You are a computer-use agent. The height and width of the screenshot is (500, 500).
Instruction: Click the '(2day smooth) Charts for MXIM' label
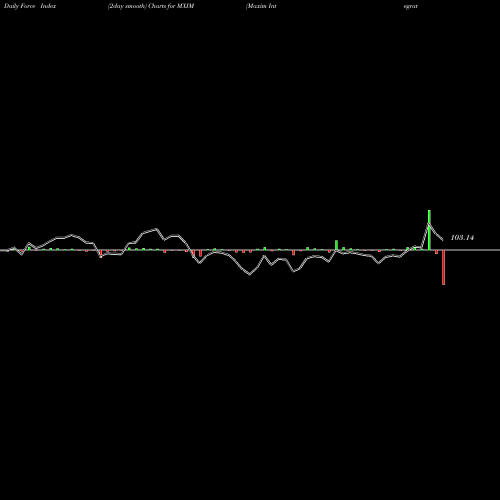tap(151, 6)
